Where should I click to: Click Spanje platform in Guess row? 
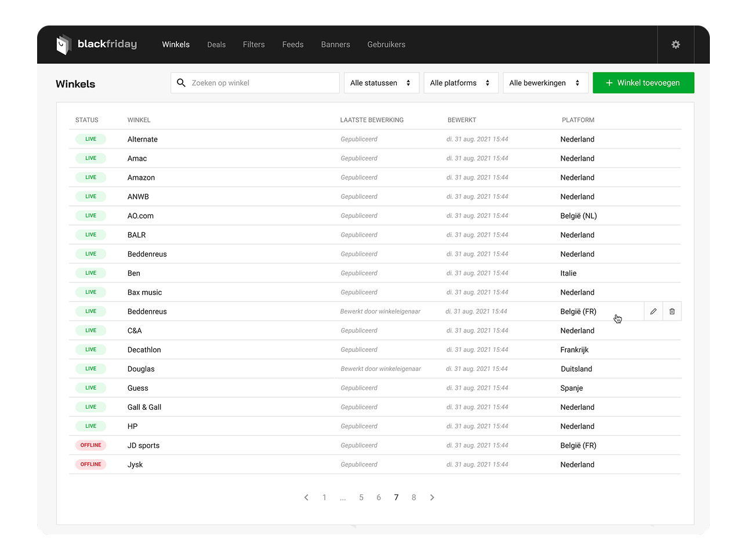click(571, 388)
